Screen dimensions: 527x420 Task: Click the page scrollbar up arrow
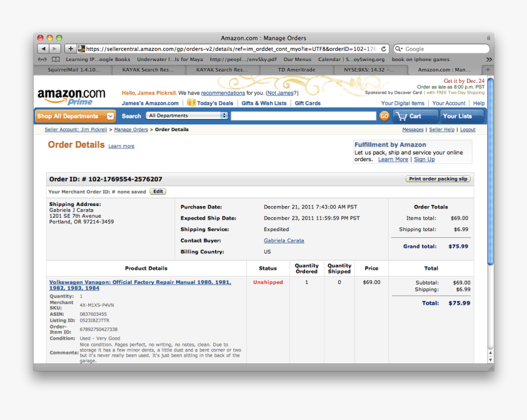tap(490, 353)
